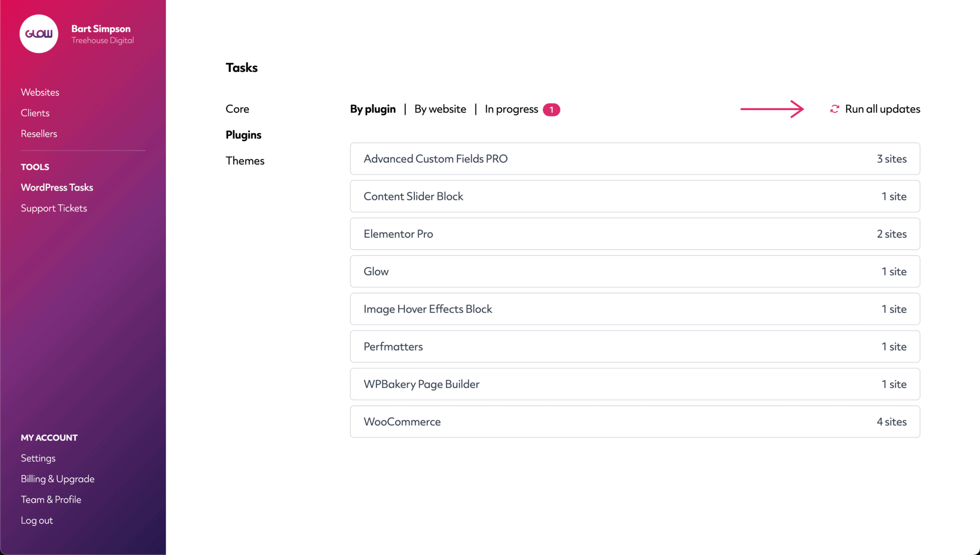Run all updates
Viewport: 980px width, 555px height.
point(883,109)
